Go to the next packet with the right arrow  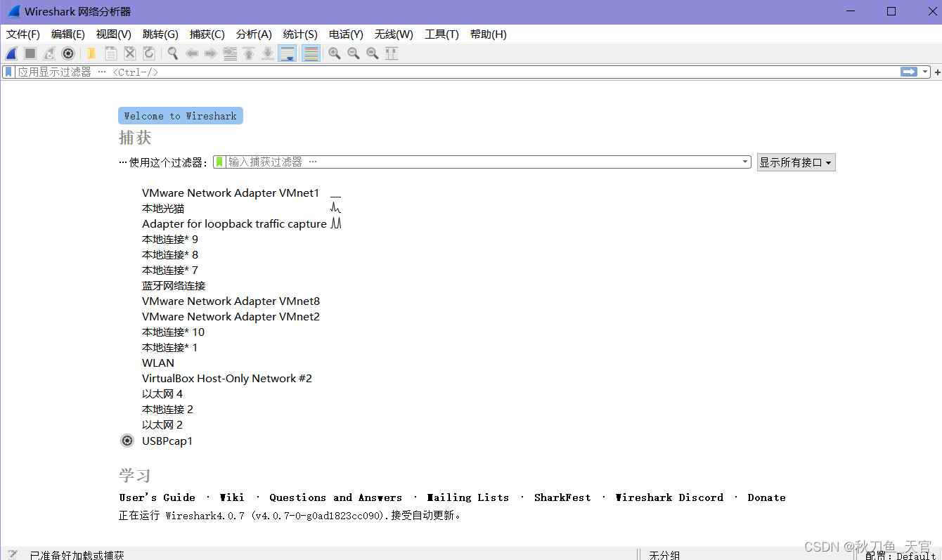click(x=210, y=53)
